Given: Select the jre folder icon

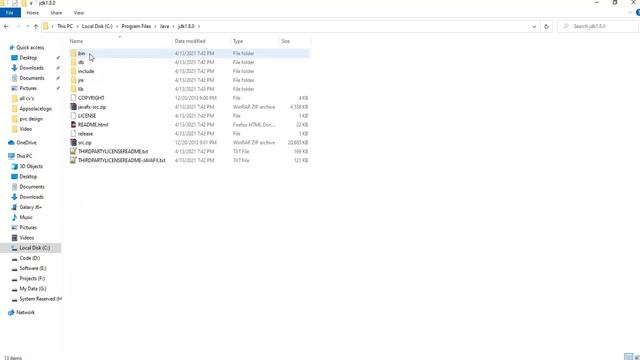Looking at the screenshot, I should [x=73, y=80].
